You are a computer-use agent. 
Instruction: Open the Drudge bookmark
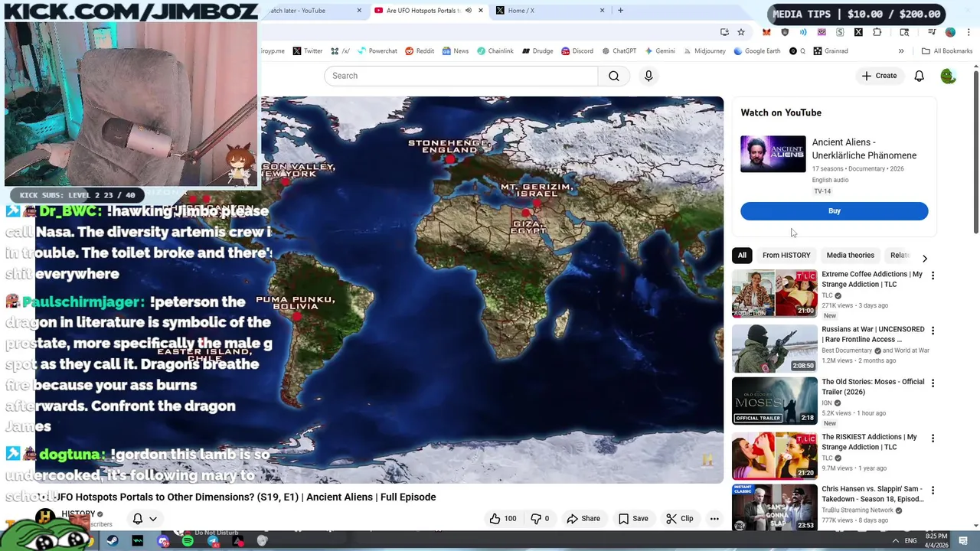click(537, 51)
